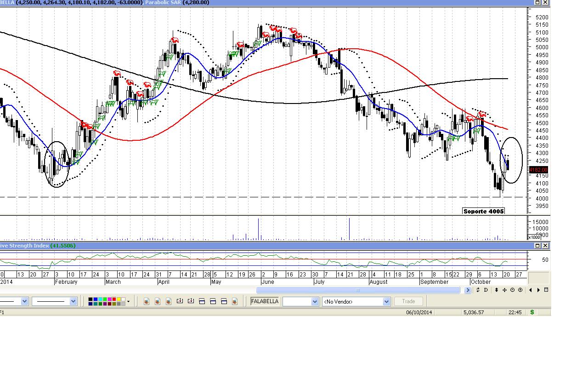Click the green dollar sign status icon
The width and height of the screenshot is (588, 368).
[x=532, y=312]
